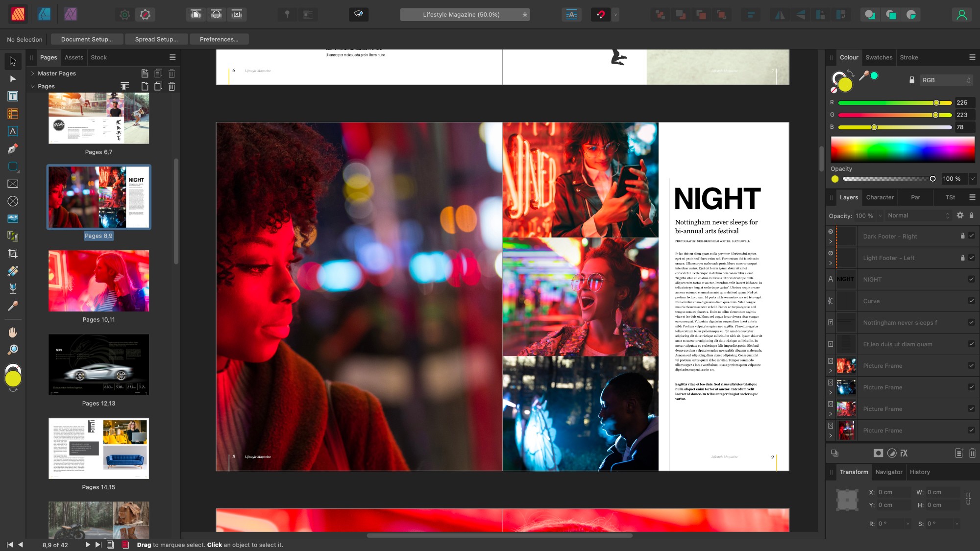Toggle visibility of the NIGHT text layer
The width and height of the screenshot is (980, 551).
point(972,279)
